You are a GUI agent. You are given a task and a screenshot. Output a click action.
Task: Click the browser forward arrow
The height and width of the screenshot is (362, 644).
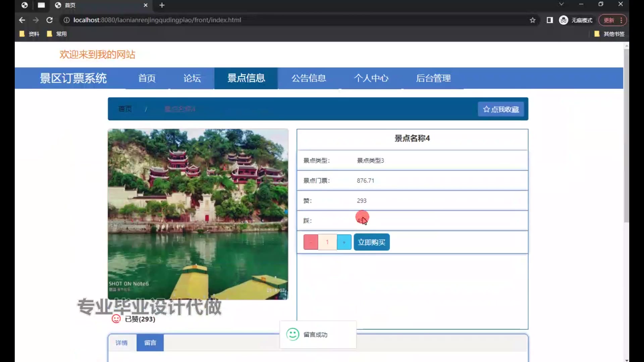click(36, 20)
